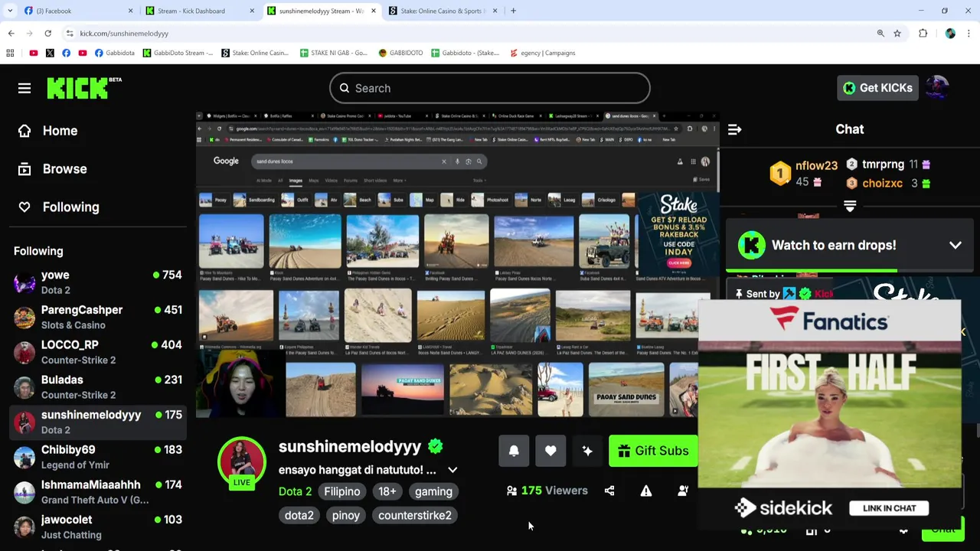Click the report warning triangle icon
This screenshot has height=551, width=980.
tap(646, 491)
